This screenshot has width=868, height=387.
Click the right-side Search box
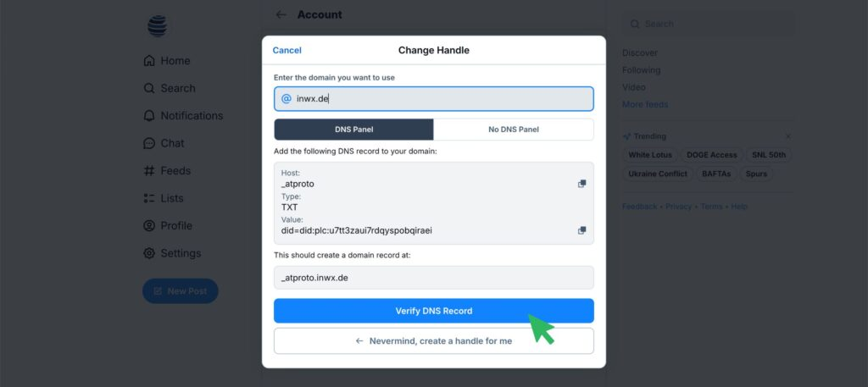point(708,25)
